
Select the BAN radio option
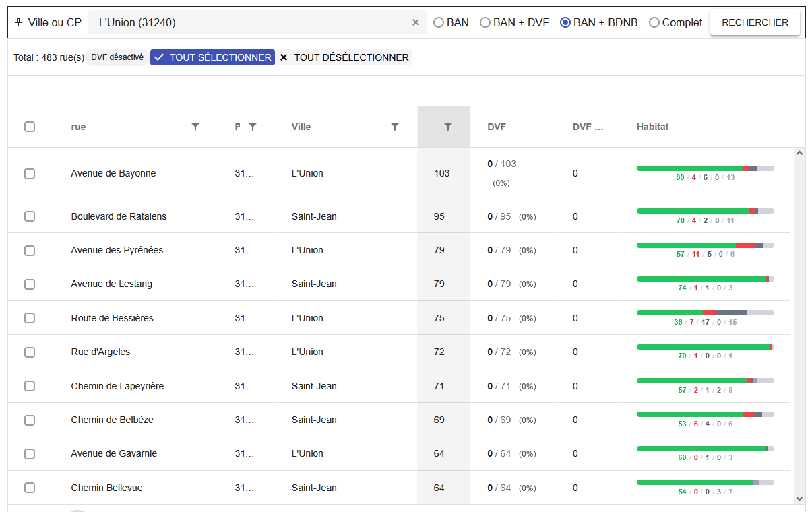[x=439, y=23]
